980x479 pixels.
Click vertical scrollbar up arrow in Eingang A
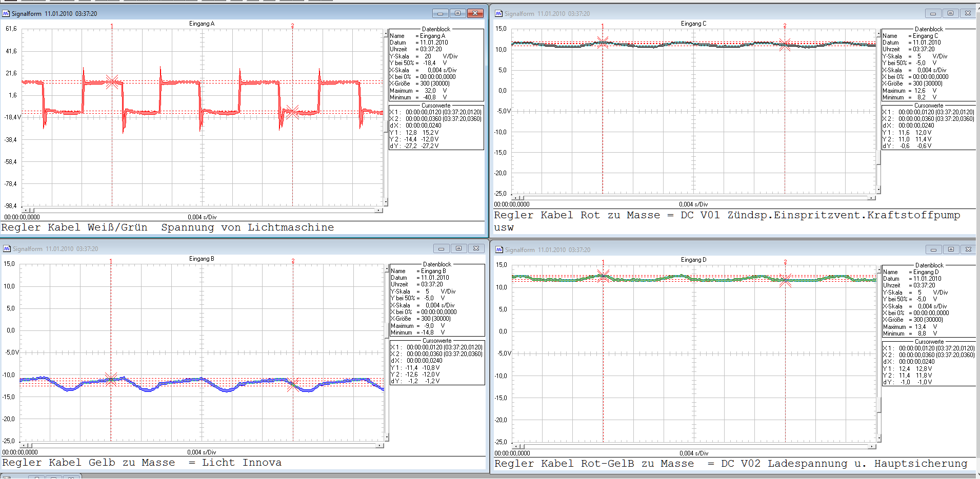point(386,34)
